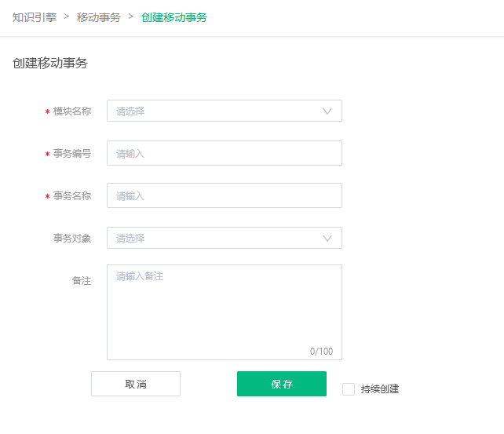
Task: Click the 0/100 character counter
Action: [321, 351]
